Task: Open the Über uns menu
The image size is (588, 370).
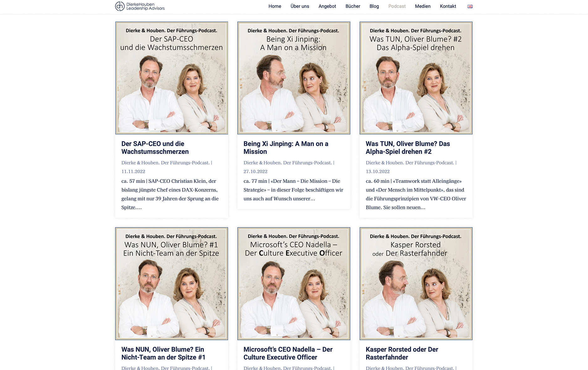Action: (x=300, y=6)
